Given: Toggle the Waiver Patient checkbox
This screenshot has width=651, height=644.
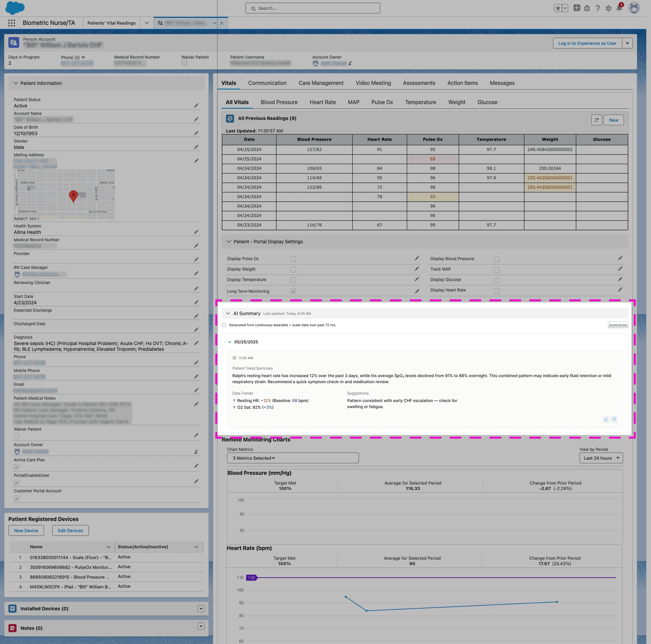Looking at the screenshot, I should point(16,436).
